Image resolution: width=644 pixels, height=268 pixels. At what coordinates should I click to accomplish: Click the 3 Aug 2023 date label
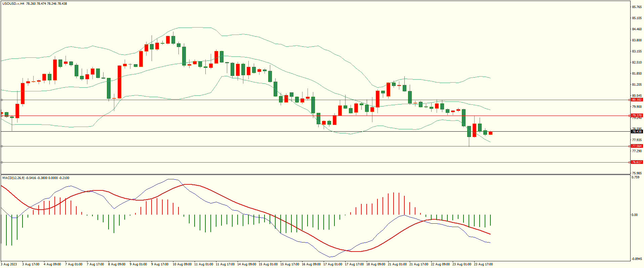[x=9, y=264]
